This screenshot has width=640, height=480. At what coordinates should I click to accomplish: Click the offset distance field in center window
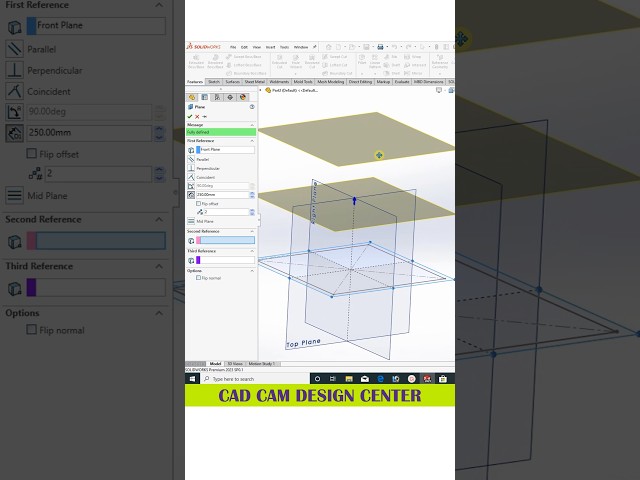222,195
